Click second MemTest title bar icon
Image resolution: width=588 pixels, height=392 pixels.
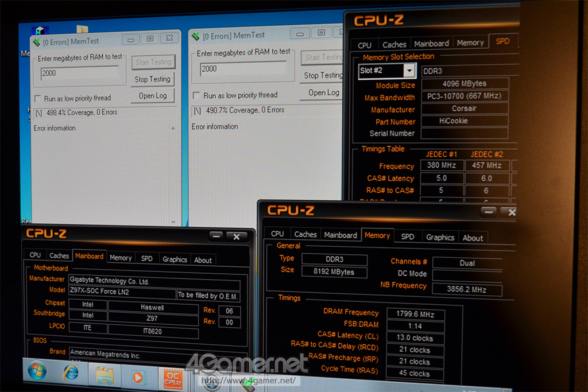pos(195,37)
